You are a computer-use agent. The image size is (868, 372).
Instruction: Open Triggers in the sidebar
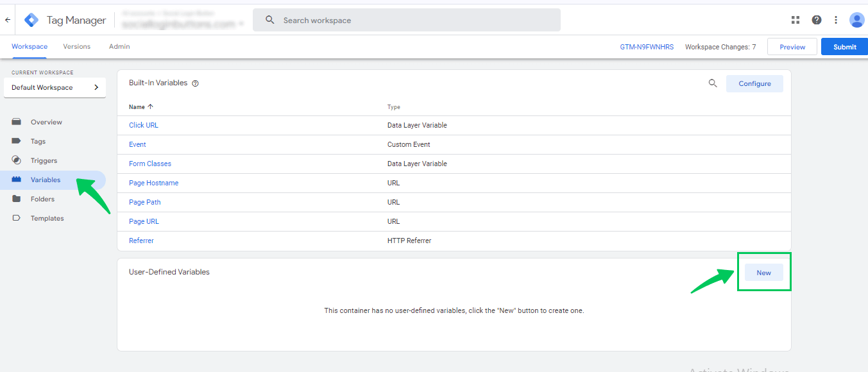44,160
